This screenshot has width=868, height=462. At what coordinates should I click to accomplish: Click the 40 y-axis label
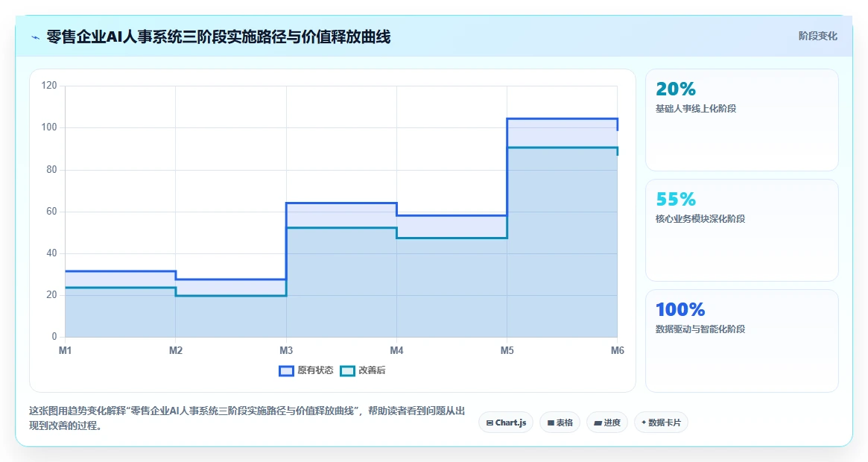point(51,253)
